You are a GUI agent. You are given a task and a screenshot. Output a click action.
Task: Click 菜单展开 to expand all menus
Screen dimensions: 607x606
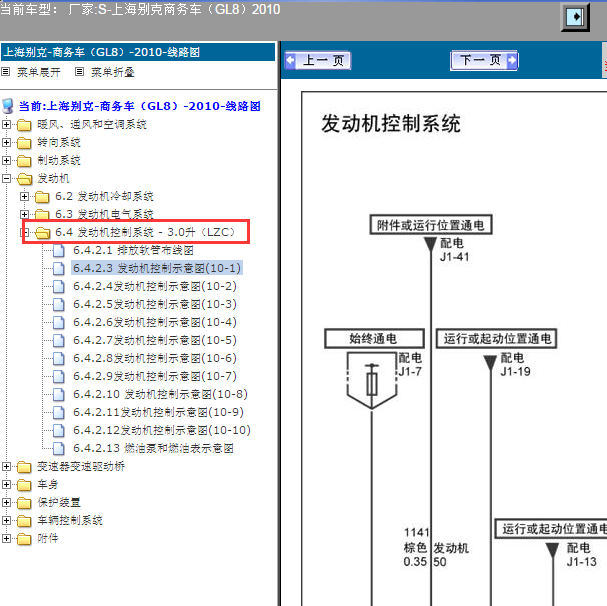(x=39, y=72)
